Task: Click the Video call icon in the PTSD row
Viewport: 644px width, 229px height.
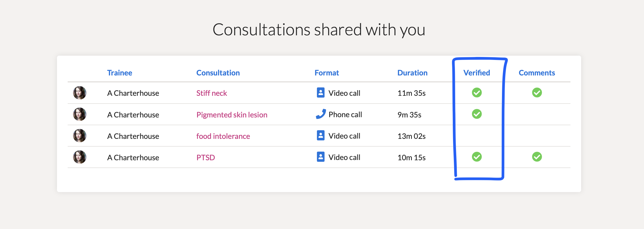Action: pyautogui.click(x=321, y=157)
